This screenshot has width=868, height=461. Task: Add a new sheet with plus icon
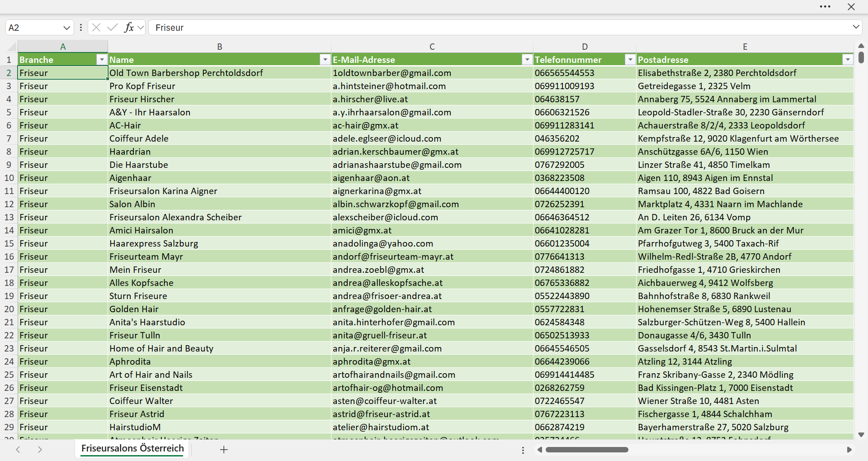[224, 449]
